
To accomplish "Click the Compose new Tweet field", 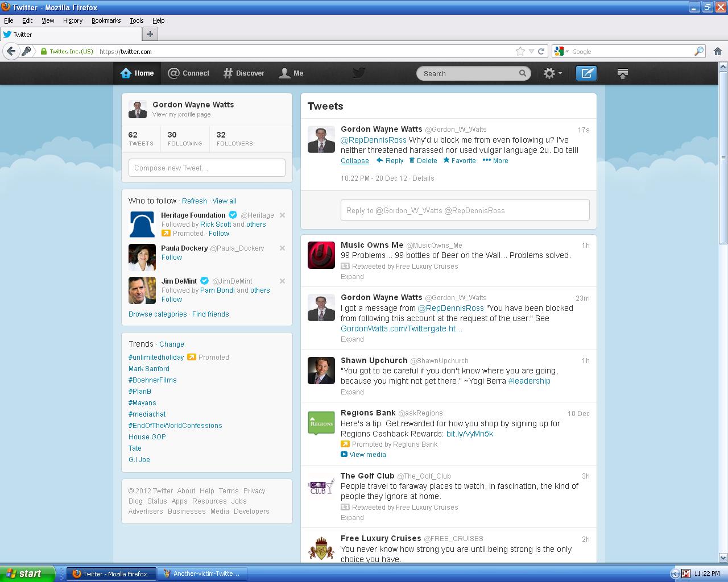I will click(207, 168).
